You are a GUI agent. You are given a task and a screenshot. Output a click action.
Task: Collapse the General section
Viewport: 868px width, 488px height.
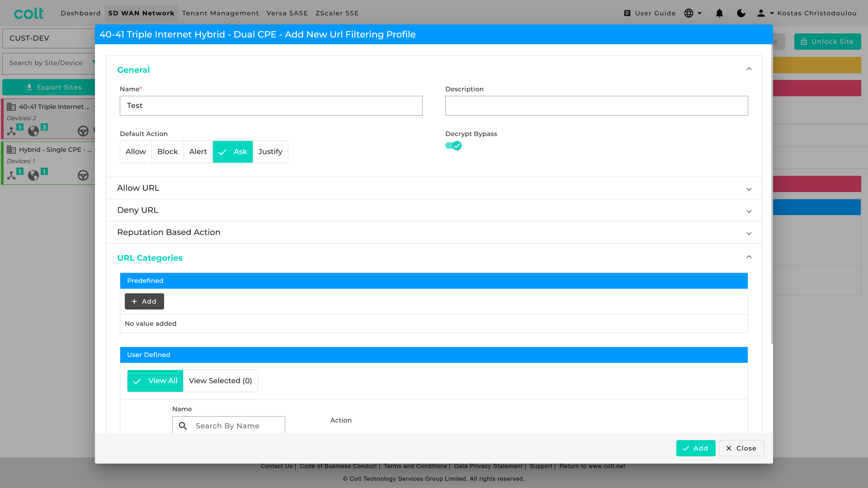(749, 69)
